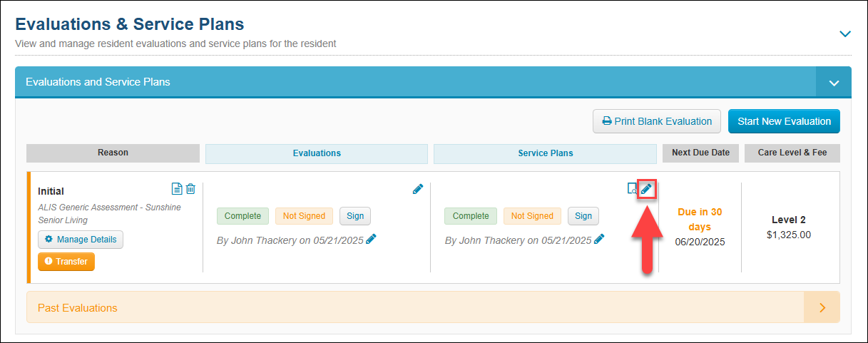This screenshot has height=343, width=868.
Task: Click the Complete badge under Service Plans
Action: (471, 216)
